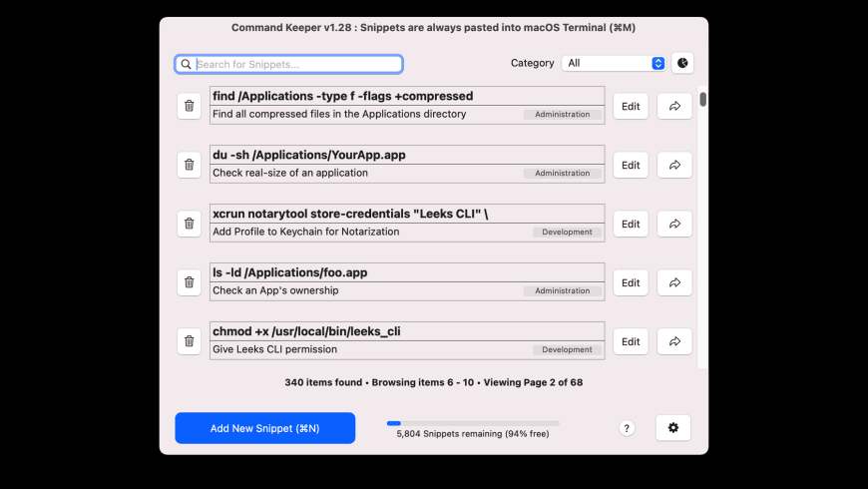Click the snippets remaining progress bar
Screen dimensions: 868x489
pyautogui.click(x=473, y=423)
